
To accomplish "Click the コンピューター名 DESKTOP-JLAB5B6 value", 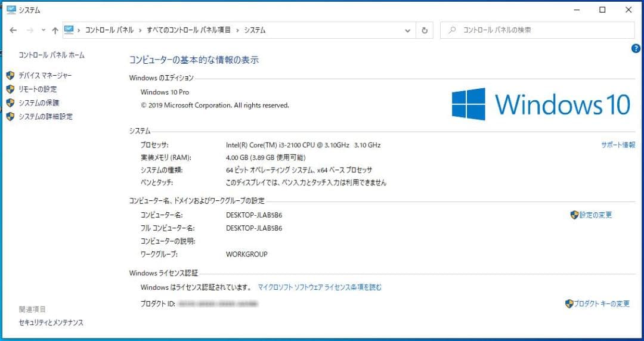I will point(254,215).
